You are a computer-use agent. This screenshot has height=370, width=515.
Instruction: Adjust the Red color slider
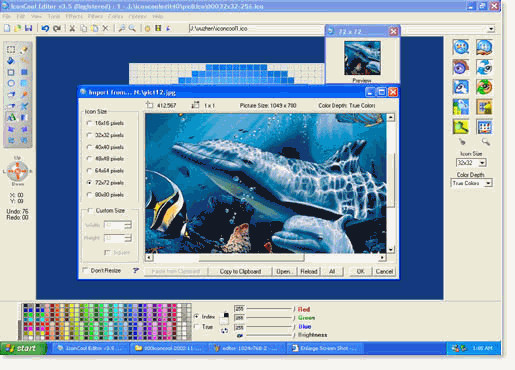[270, 309]
